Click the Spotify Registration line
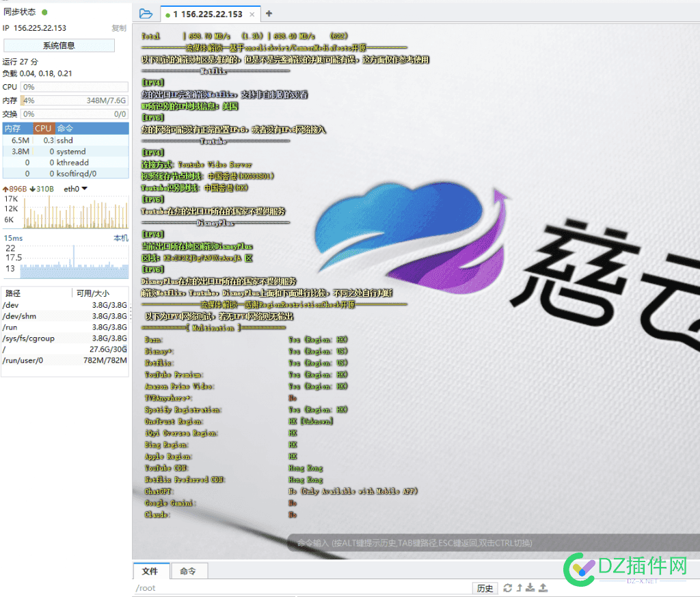The image size is (700, 597). pos(246,410)
